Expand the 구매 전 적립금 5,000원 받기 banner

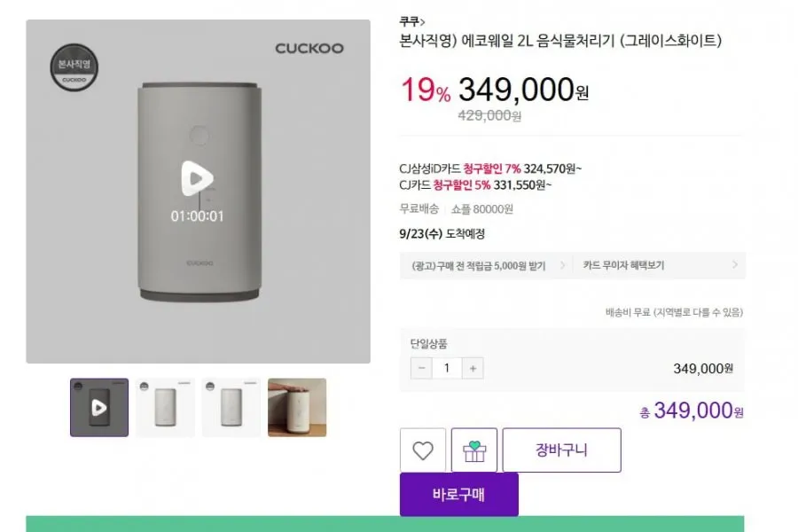coord(486,265)
